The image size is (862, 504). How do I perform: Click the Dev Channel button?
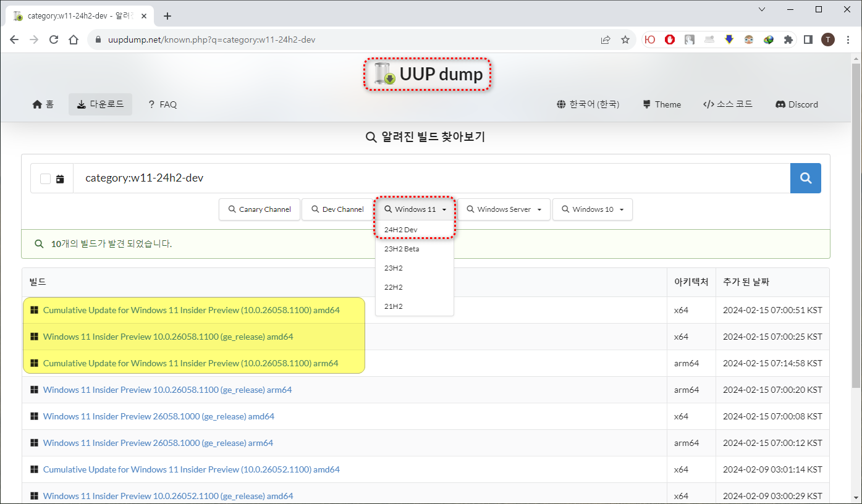tap(337, 209)
